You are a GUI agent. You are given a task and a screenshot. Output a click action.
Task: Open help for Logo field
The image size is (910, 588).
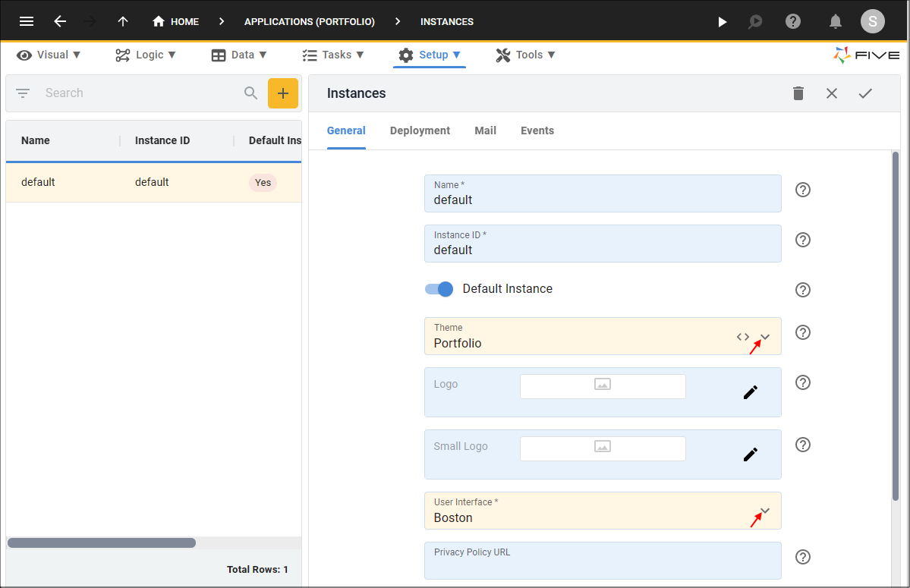click(803, 382)
